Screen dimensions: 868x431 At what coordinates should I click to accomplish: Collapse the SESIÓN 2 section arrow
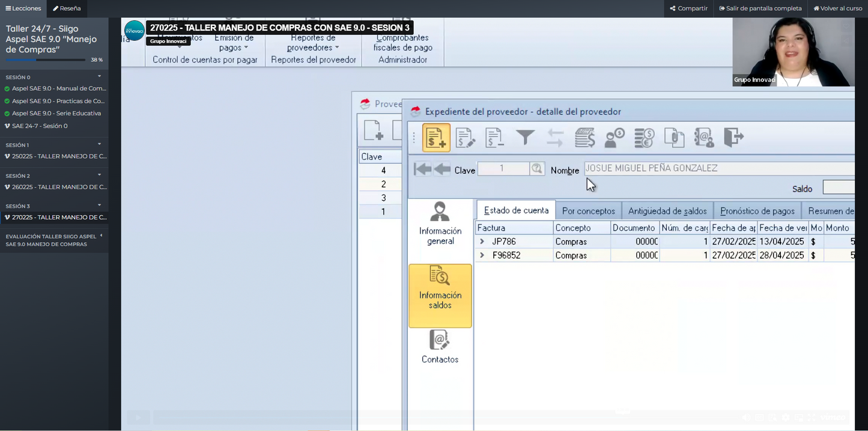pyautogui.click(x=100, y=175)
